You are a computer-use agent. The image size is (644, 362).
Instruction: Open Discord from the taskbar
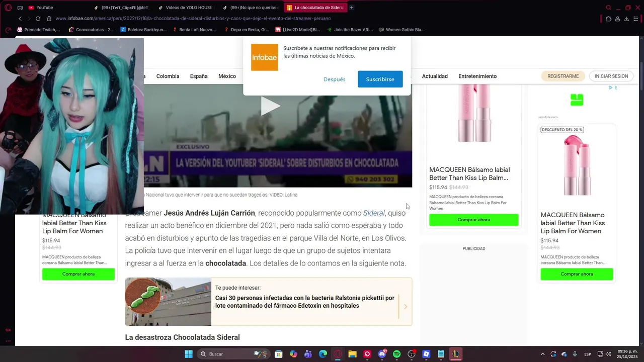click(x=382, y=354)
